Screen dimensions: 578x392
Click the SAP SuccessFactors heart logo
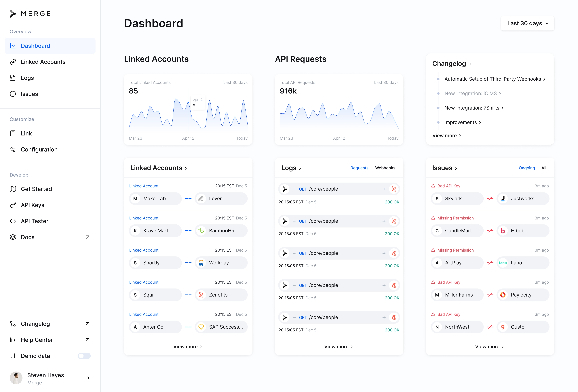pyautogui.click(x=201, y=327)
